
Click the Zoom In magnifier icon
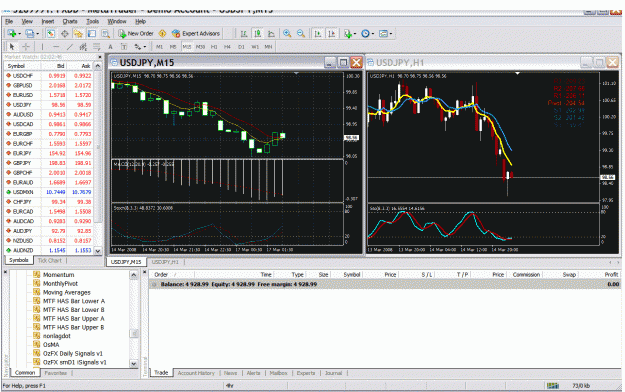pyautogui.click(x=287, y=33)
